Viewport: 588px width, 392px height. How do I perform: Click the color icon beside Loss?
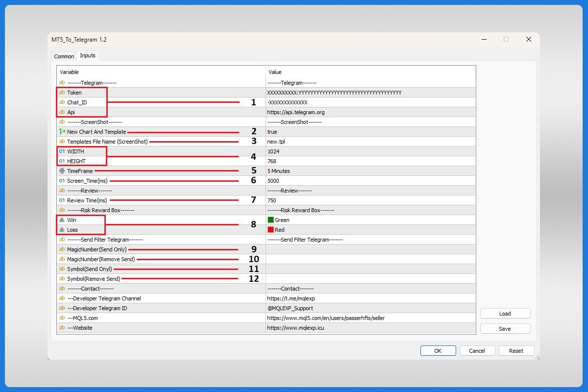(62, 230)
